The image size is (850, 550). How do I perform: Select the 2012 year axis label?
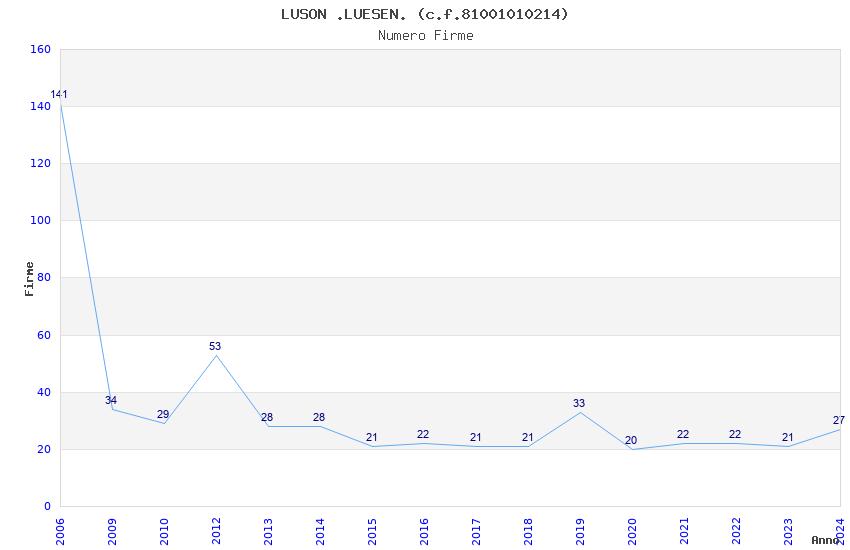click(x=216, y=531)
